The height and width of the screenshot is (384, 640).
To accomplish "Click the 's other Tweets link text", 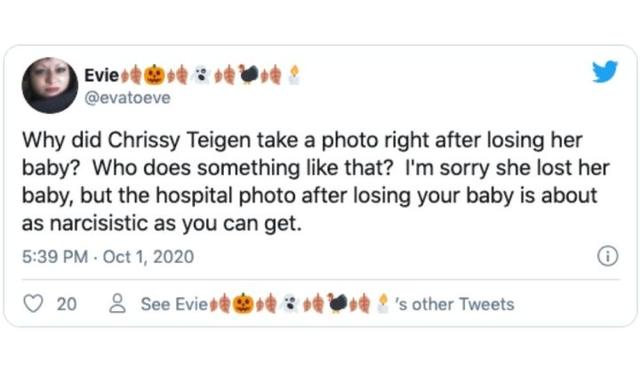I will [455, 304].
